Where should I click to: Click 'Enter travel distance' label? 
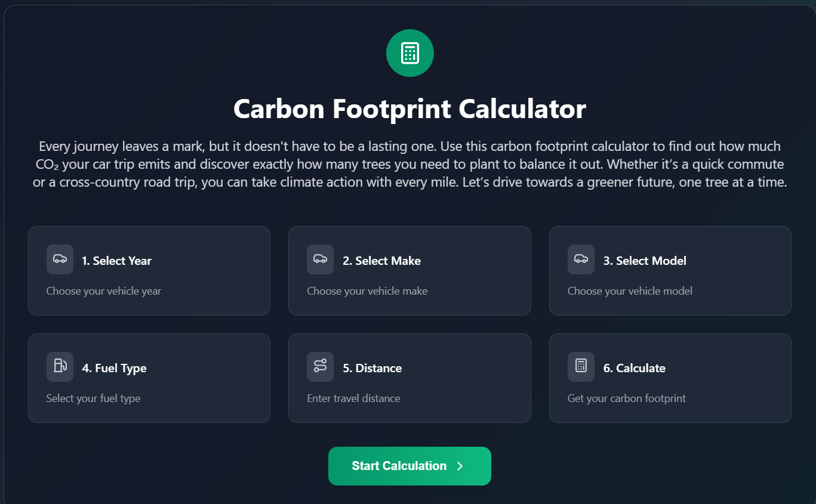tap(353, 398)
